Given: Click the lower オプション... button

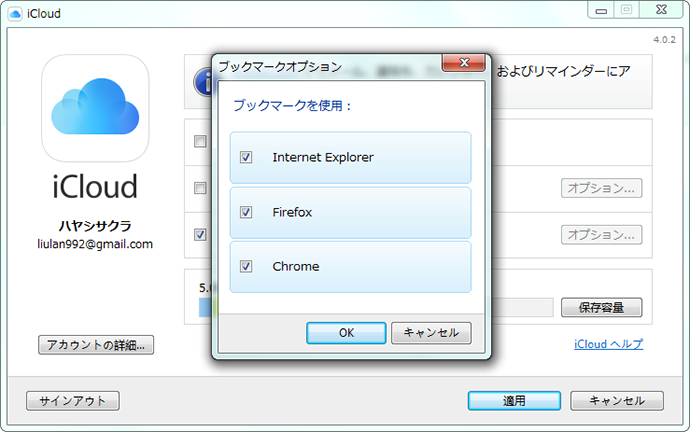Looking at the screenshot, I should pos(602,235).
